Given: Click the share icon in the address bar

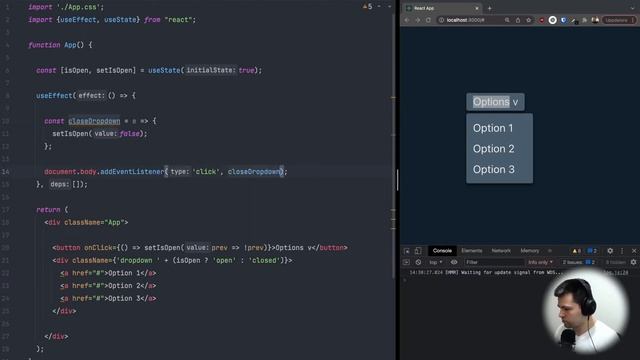Looking at the screenshot, I should point(518,20).
